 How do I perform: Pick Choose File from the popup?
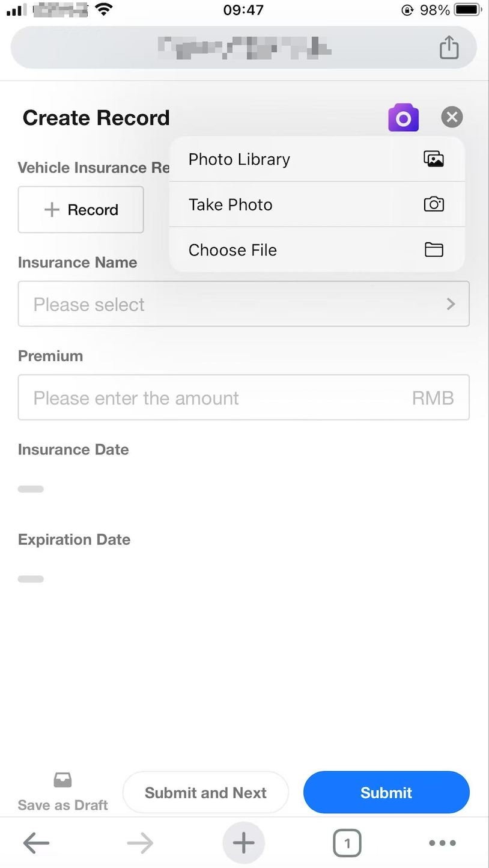pyautogui.click(x=233, y=250)
